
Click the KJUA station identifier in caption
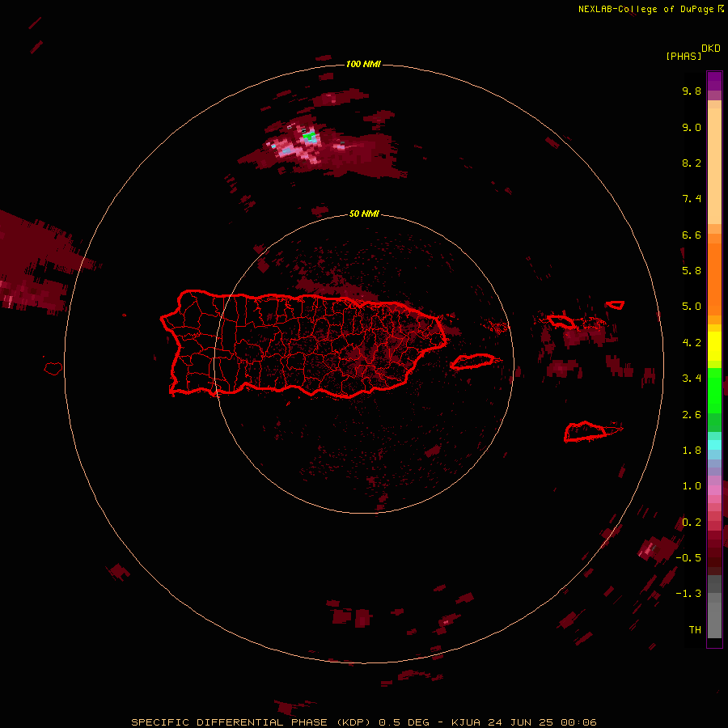tap(466, 722)
